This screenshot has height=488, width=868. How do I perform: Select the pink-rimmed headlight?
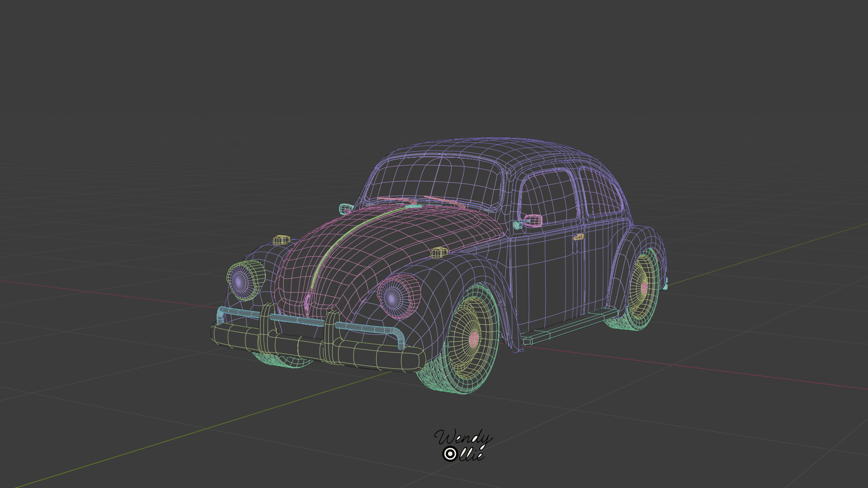(x=399, y=297)
